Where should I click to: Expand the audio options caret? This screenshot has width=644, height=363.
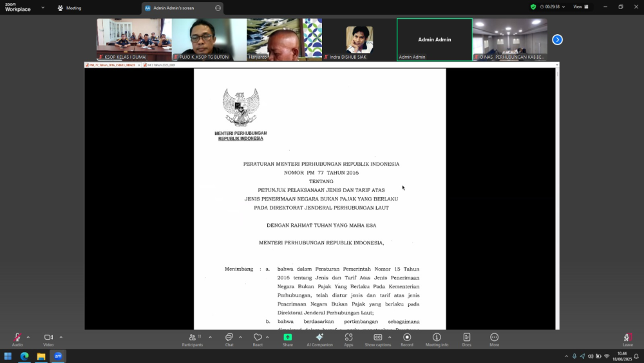[28, 337]
